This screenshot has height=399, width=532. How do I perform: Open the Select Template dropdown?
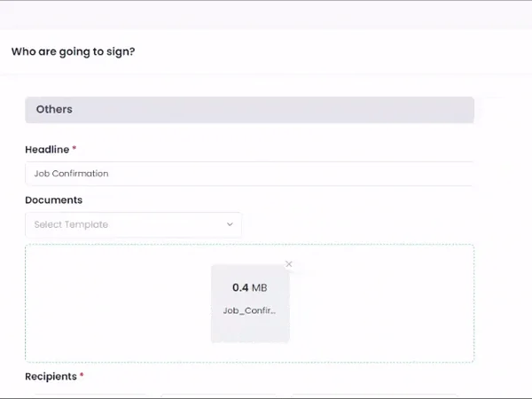click(133, 225)
